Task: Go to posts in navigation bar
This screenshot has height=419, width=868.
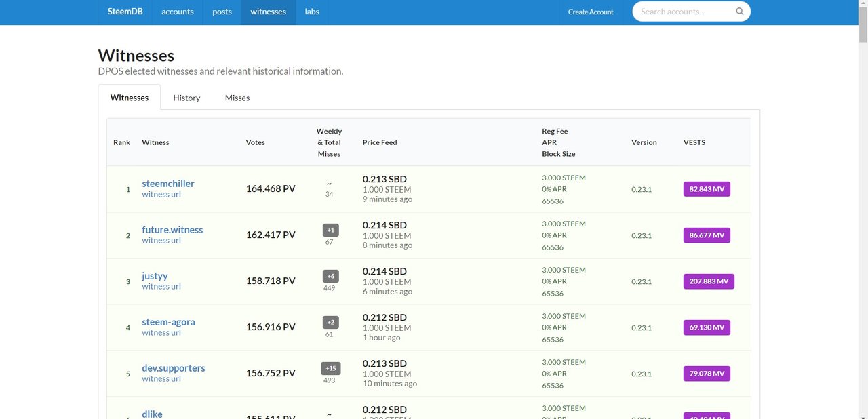Action: pyautogui.click(x=222, y=12)
